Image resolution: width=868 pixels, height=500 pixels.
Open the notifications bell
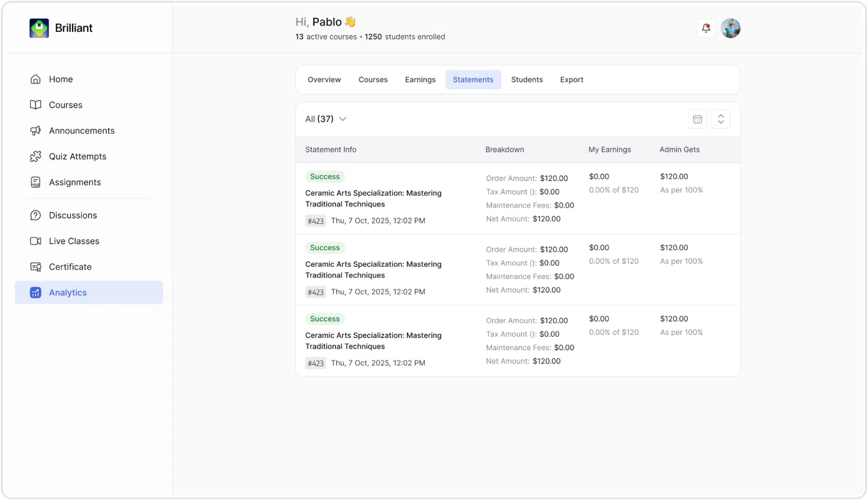coord(706,28)
